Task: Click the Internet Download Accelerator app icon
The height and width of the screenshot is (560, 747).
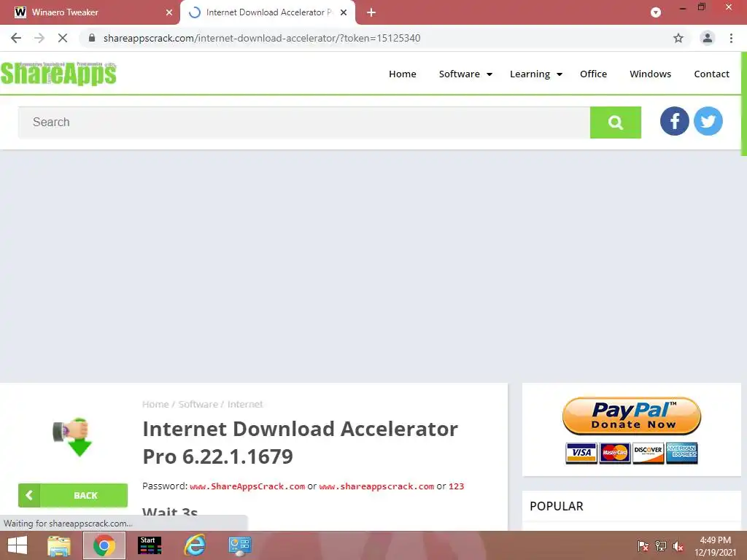Action: coord(72,437)
